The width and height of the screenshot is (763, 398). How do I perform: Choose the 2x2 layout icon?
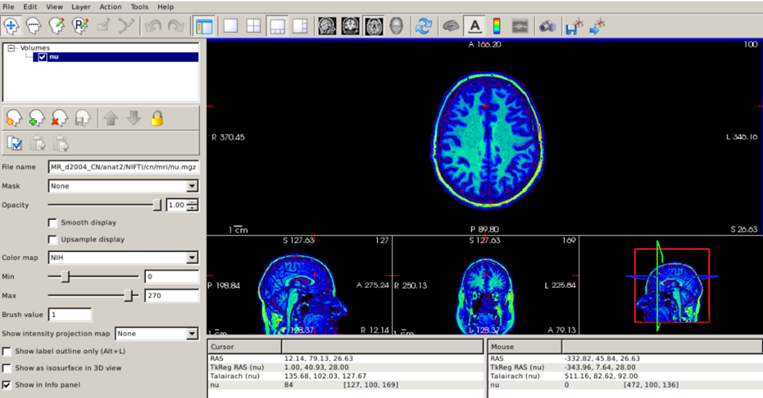pyautogui.click(x=254, y=26)
